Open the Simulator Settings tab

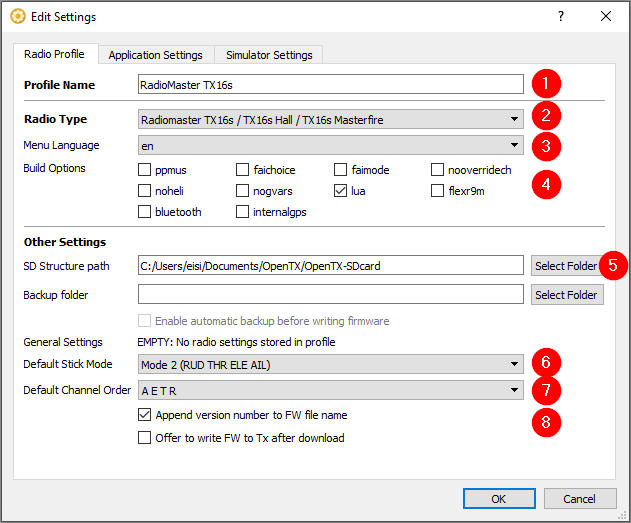(x=269, y=55)
